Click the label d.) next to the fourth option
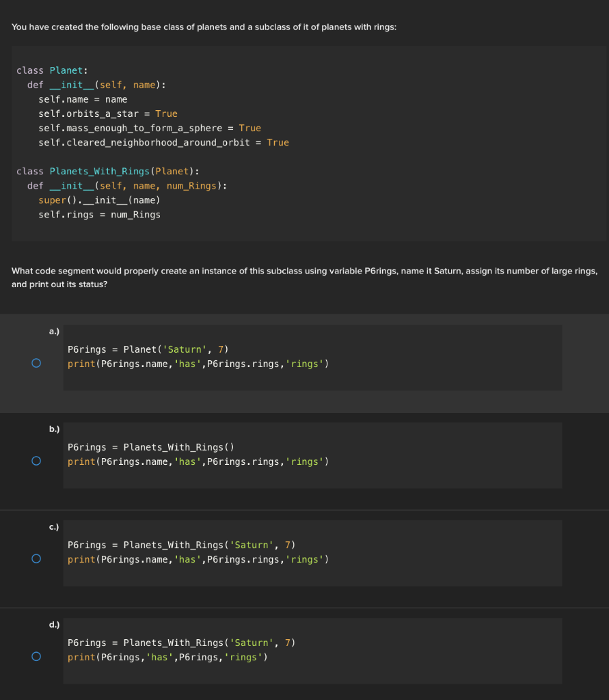The width and height of the screenshot is (609, 700). pyautogui.click(x=53, y=624)
